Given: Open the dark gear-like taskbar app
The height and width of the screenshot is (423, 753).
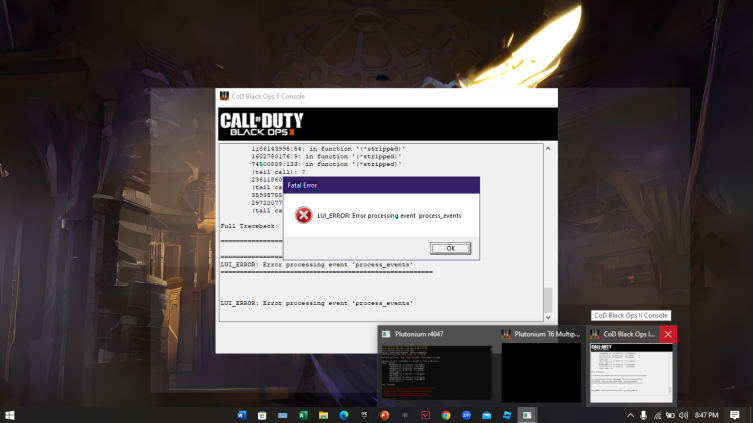Looking at the screenshot, I should [405, 415].
